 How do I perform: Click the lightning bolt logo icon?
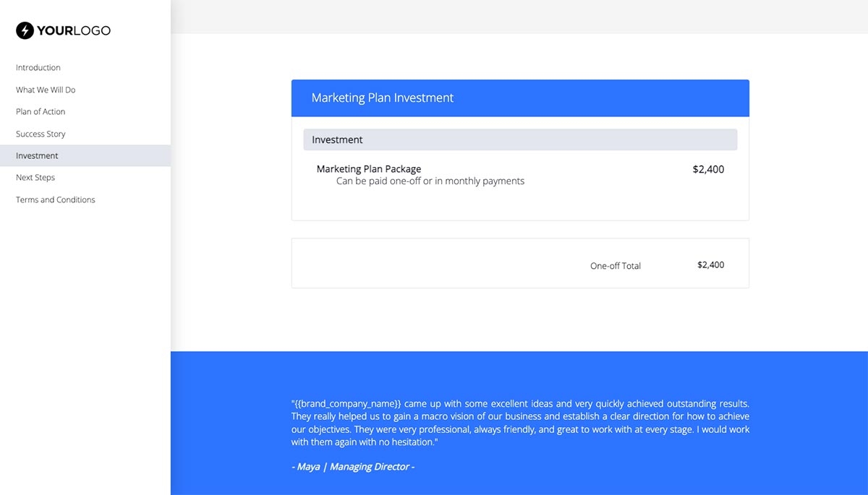[25, 30]
